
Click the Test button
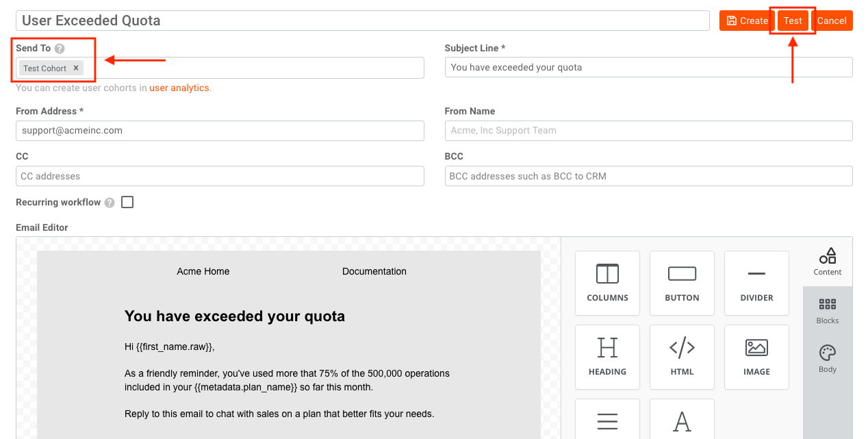click(x=793, y=21)
